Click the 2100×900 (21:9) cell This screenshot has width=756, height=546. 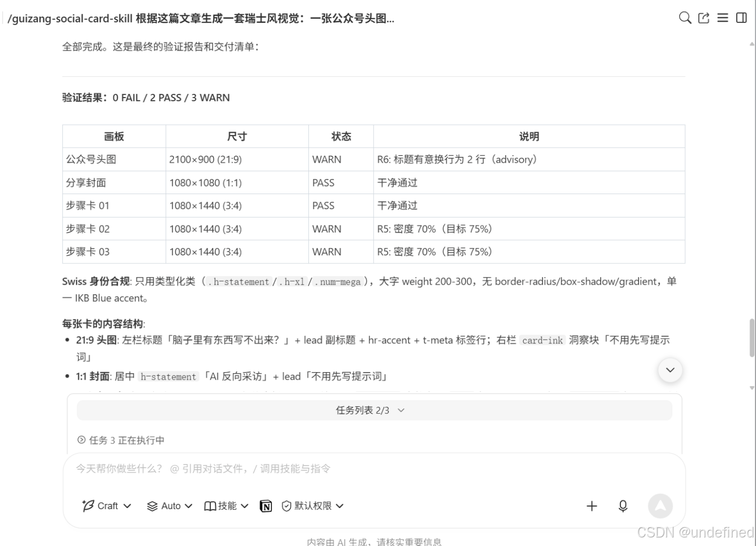tap(237, 159)
